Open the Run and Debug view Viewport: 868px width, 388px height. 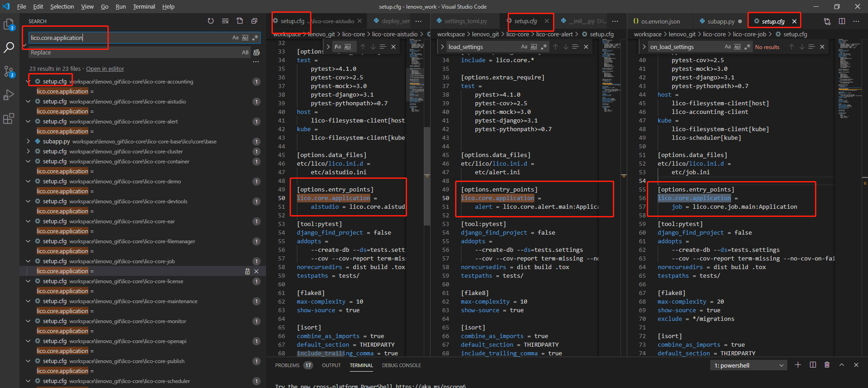(9, 95)
